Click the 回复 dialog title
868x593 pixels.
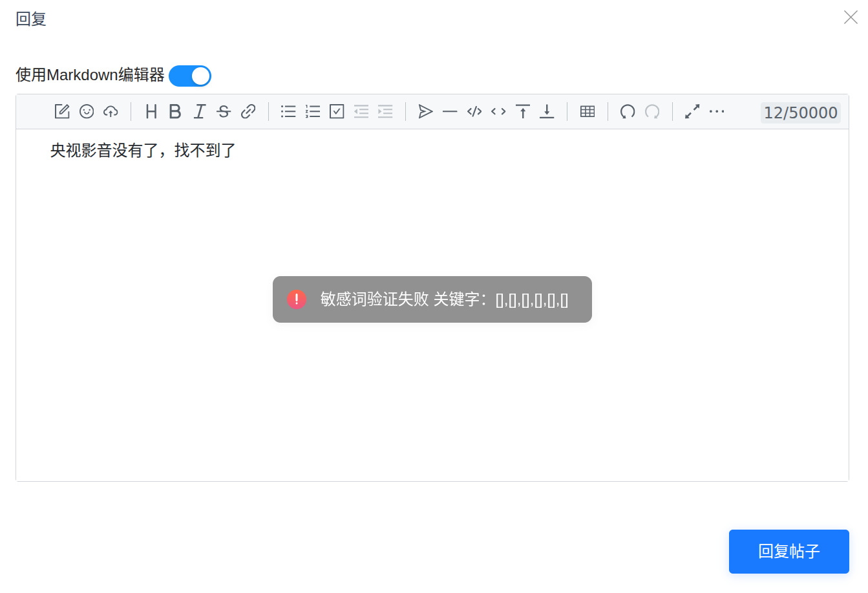click(31, 19)
